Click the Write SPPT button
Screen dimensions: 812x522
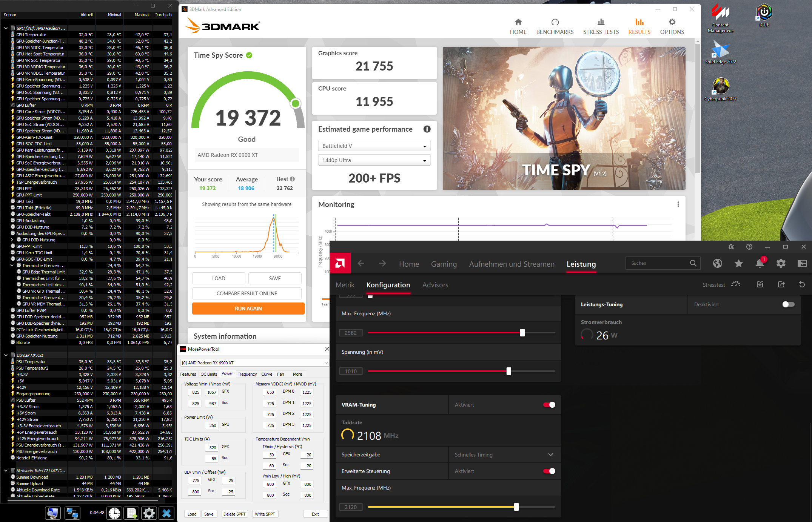click(265, 514)
